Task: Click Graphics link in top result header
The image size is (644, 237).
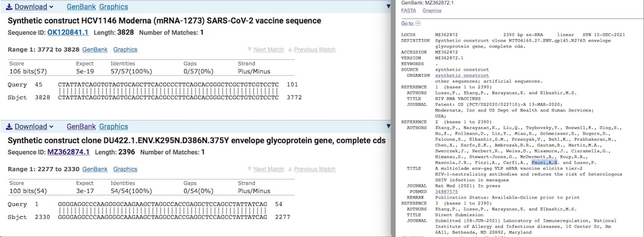Action: tap(113, 7)
